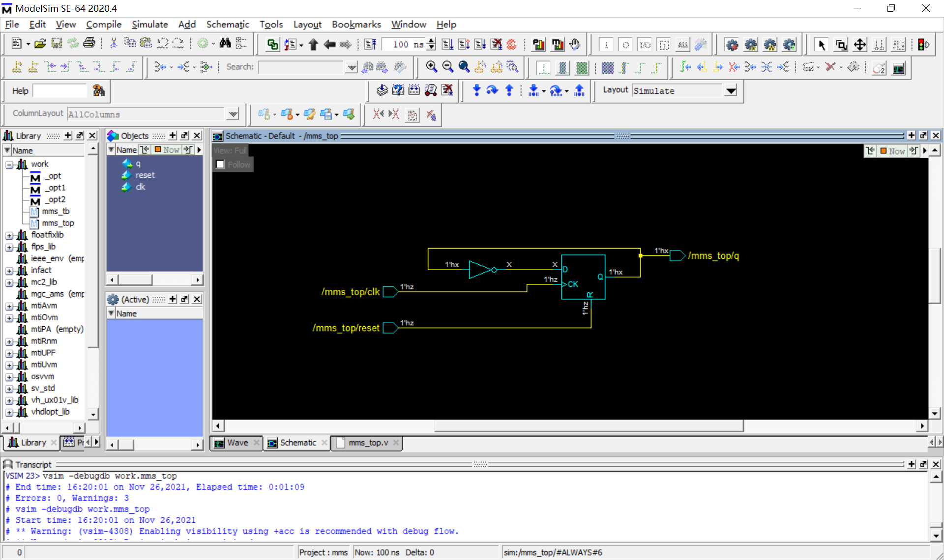
Task: Switch to the mms_top.v tab
Action: 368,443
